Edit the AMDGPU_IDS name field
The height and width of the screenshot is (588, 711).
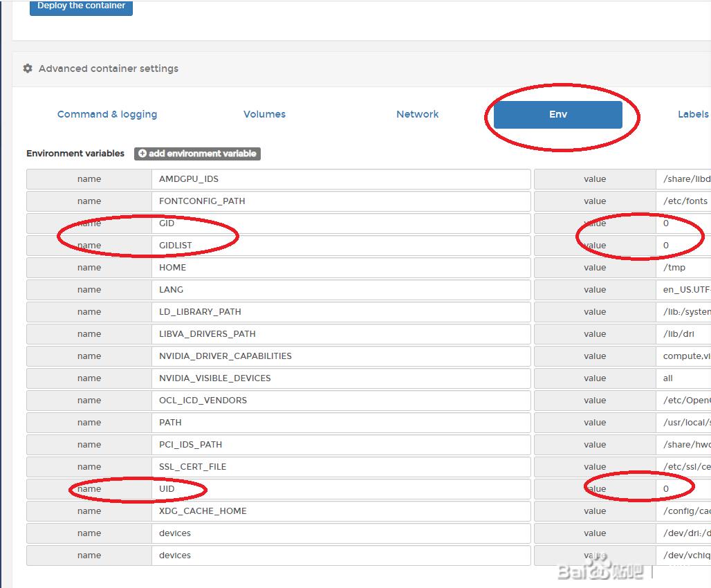click(340, 179)
